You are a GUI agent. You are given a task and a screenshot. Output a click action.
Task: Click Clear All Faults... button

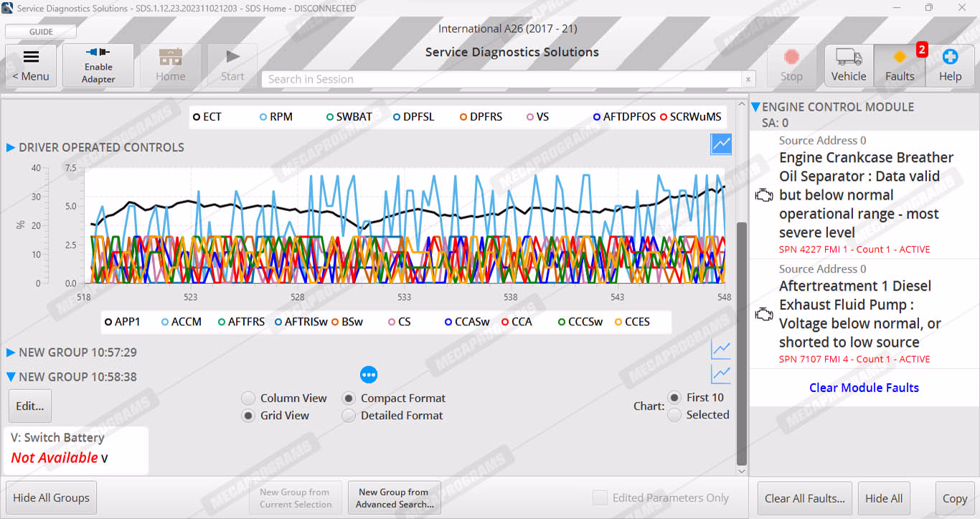point(805,498)
